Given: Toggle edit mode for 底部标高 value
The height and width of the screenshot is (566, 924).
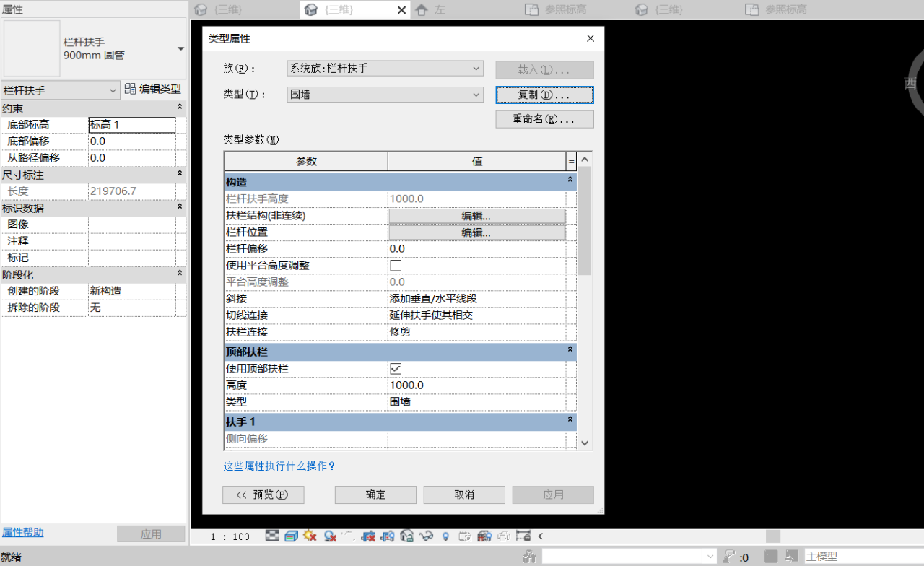Looking at the screenshot, I should pyautogui.click(x=132, y=124).
